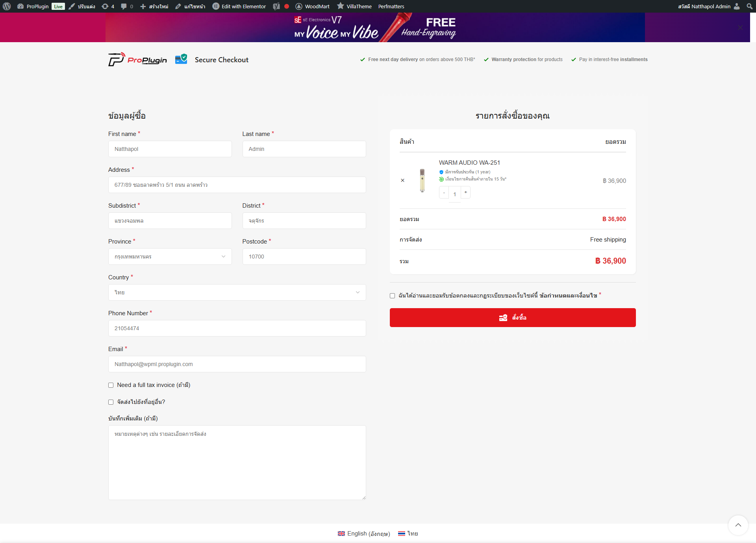Open the Create New (สร้างใหม่) menu

[x=154, y=6]
